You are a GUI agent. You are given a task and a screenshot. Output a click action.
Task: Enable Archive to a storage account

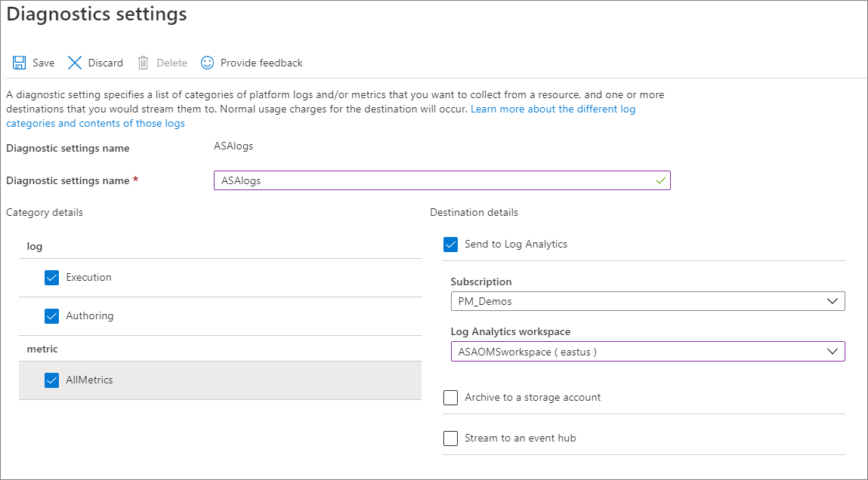(x=450, y=398)
